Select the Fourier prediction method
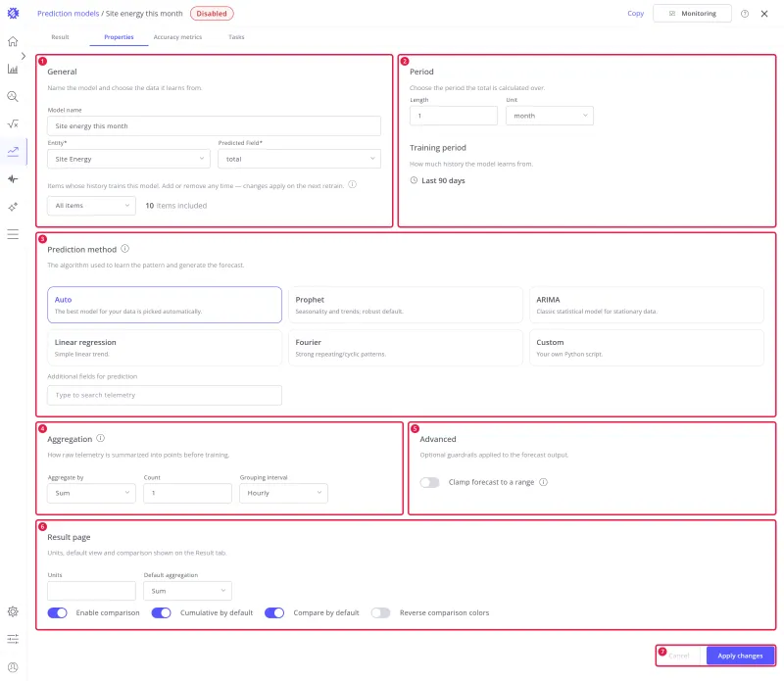The image size is (784, 681). click(x=406, y=348)
